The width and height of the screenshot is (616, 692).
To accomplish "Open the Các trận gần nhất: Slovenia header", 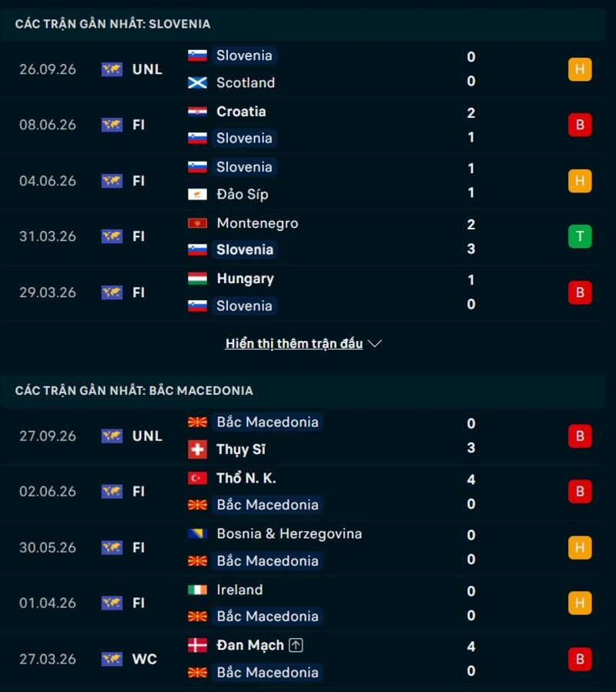I will coord(112,24).
